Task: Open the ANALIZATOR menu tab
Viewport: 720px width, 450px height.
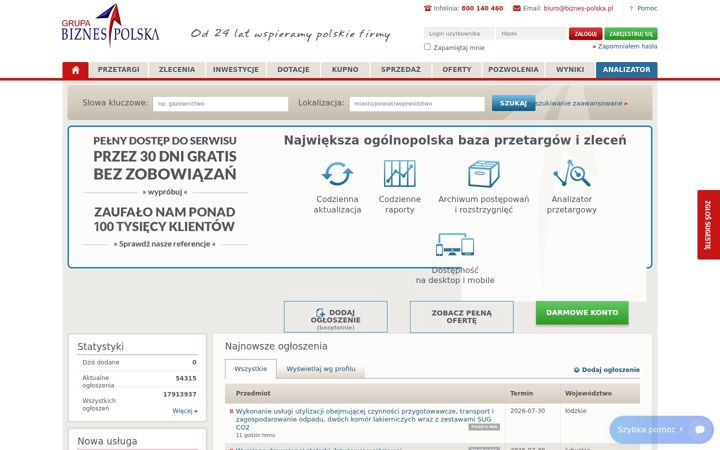Action: [x=627, y=70]
